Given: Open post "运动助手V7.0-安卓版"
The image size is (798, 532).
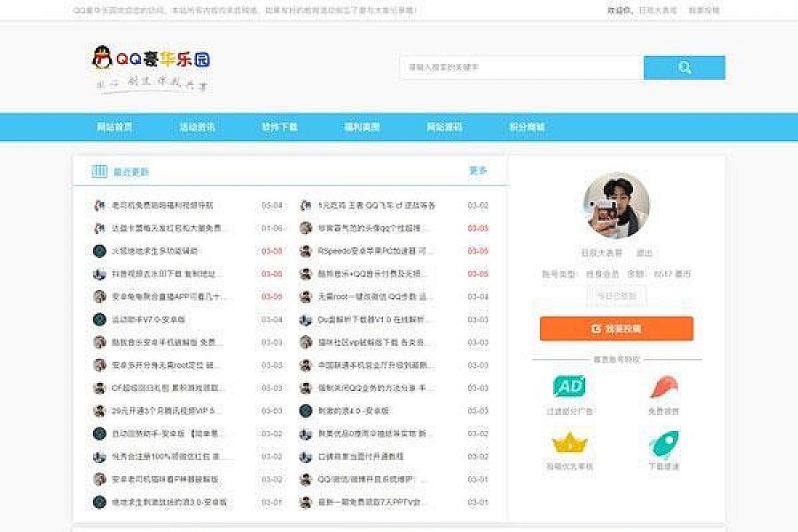Looking at the screenshot, I should 148,319.
